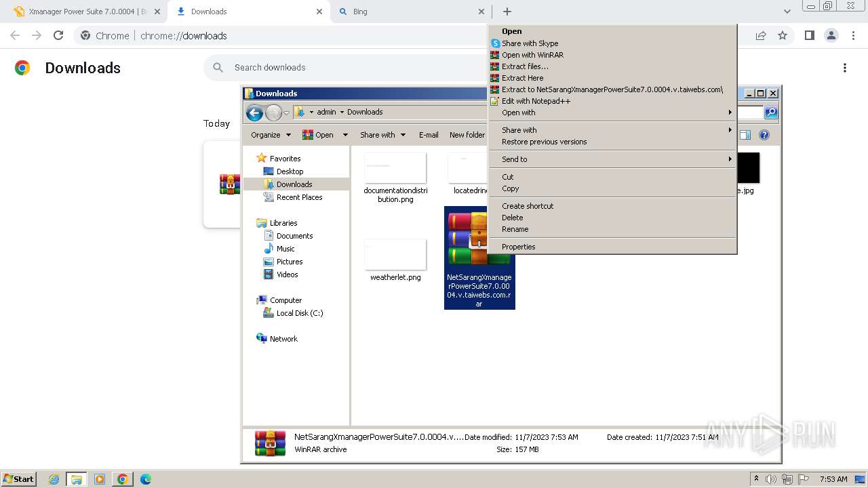Open Local Disk (C:)
The height and width of the screenshot is (488, 868).
(x=299, y=313)
